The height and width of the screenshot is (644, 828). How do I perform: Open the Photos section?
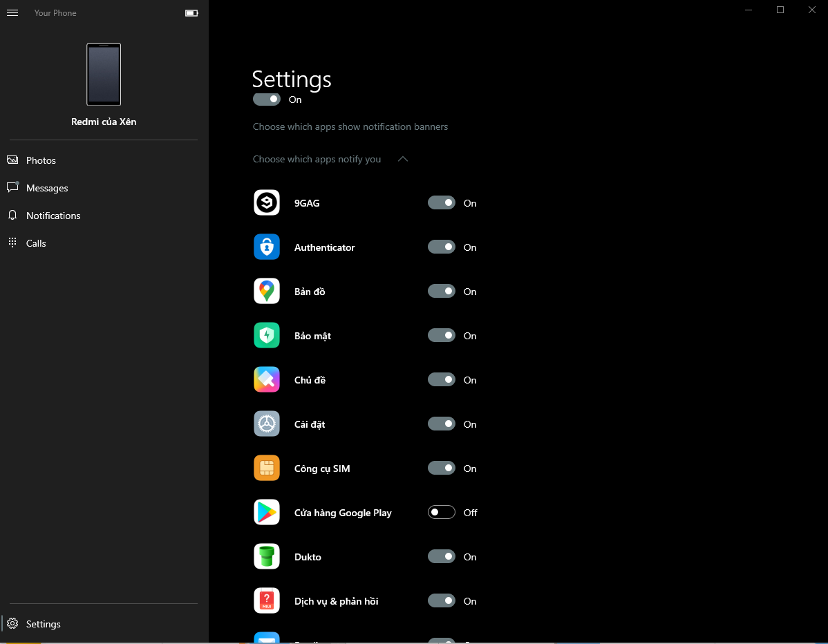tap(104, 160)
